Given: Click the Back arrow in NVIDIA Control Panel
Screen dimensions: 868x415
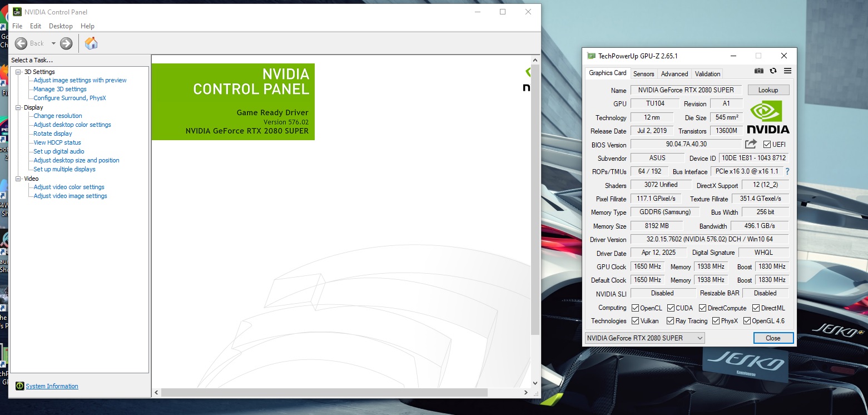Looking at the screenshot, I should click(21, 43).
